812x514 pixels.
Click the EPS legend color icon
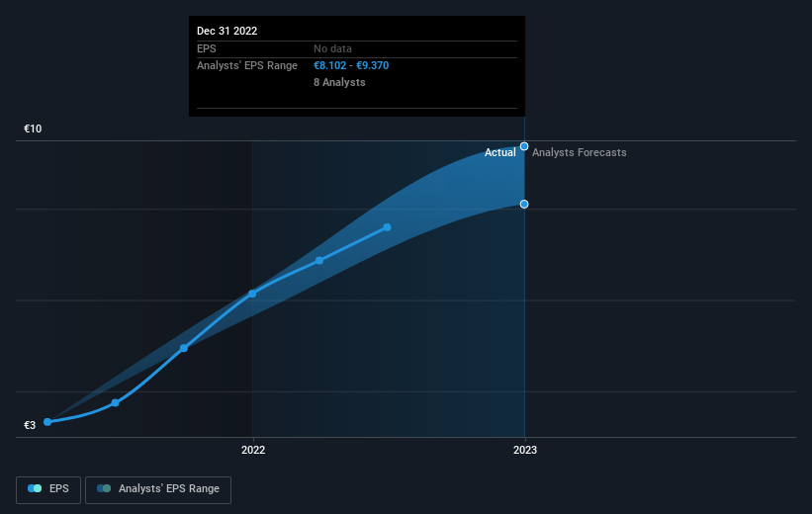coord(35,488)
